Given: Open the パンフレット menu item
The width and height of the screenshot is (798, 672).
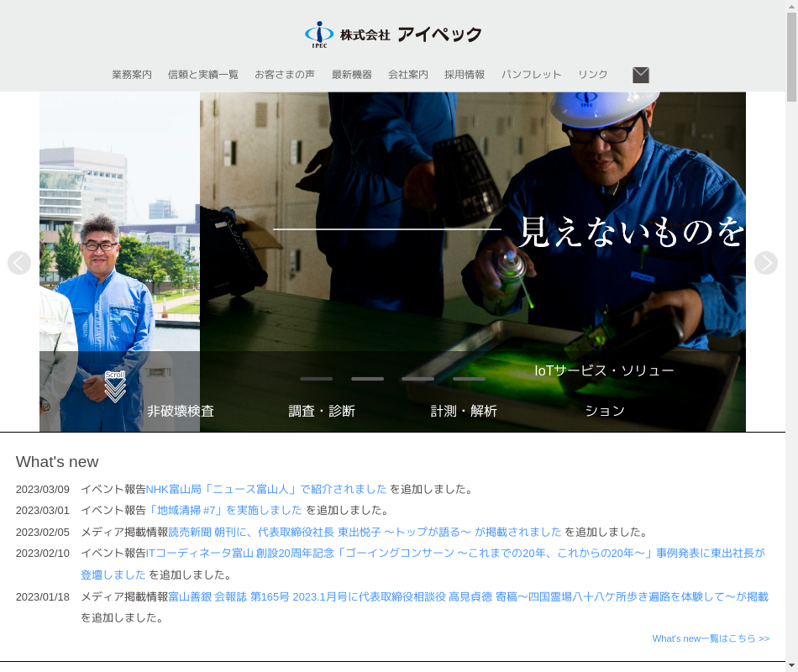Looking at the screenshot, I should pyautogui.click(x=531, y=75).
